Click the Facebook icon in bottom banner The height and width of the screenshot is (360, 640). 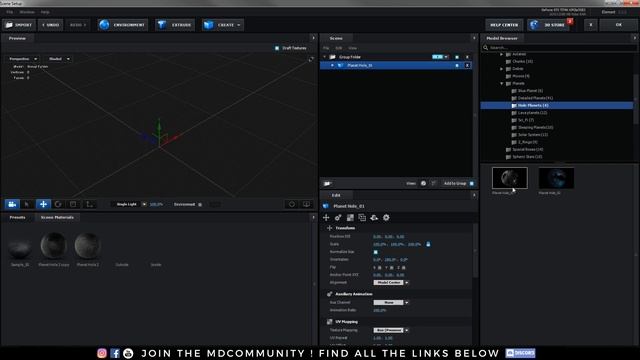point(115,353)
